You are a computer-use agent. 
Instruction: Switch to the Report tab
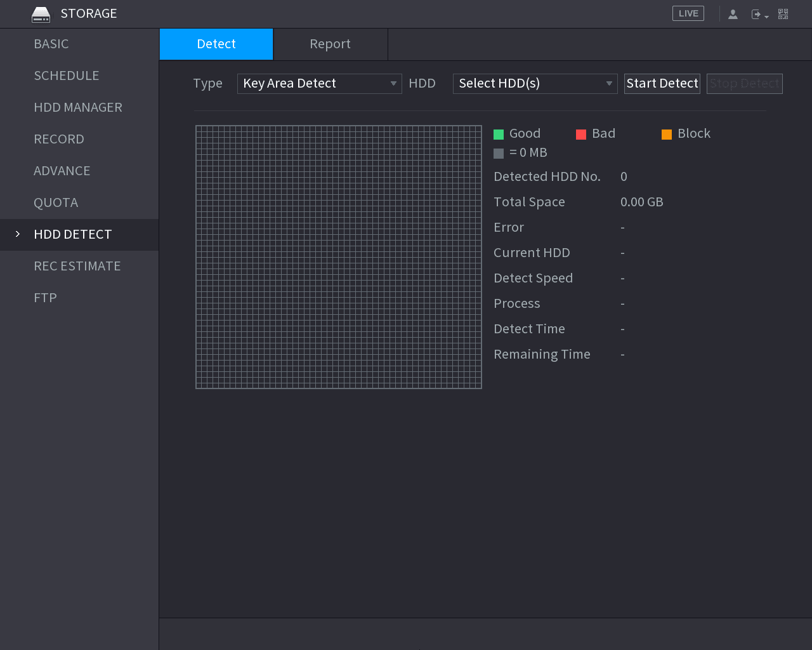pyautogui.click(x=331, y=44)
